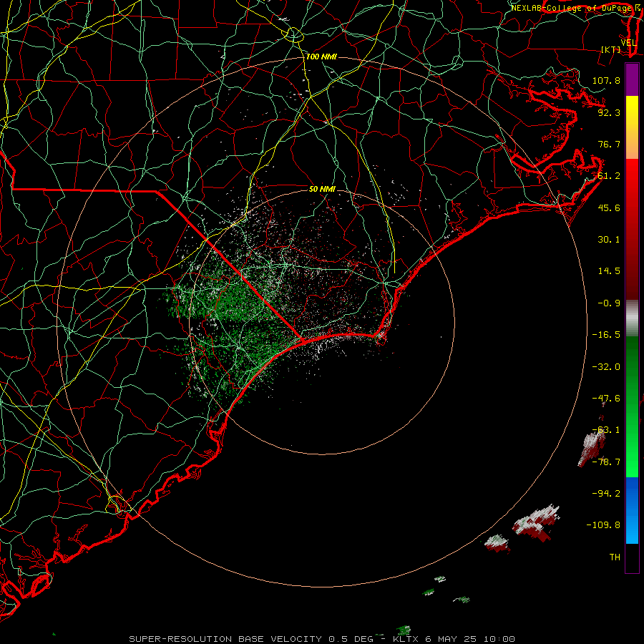The height and width of the screenshot is (644, 644).
Task: Click the Super-Resolution Base Velocity caption text
Action: (321, 639)
